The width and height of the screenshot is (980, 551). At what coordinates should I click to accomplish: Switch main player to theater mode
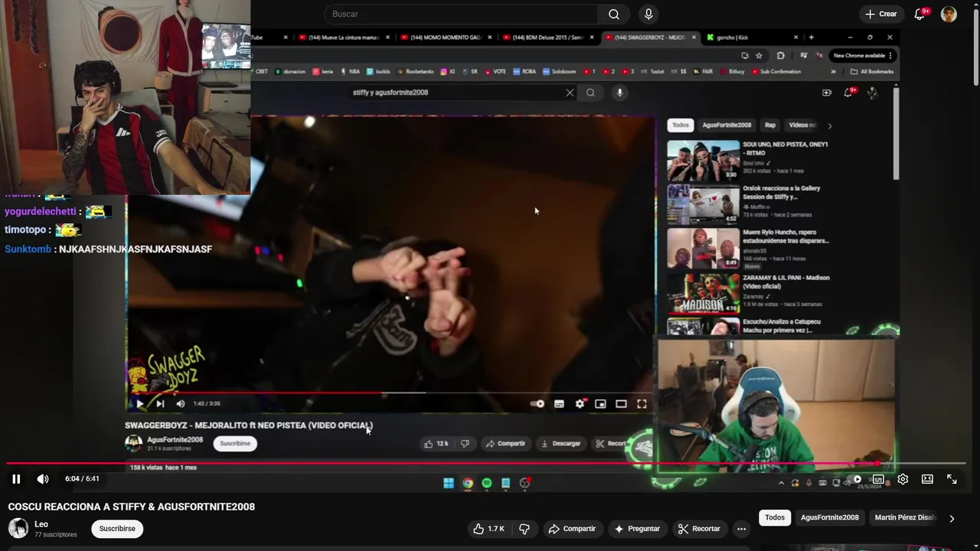tap(927, 479)
